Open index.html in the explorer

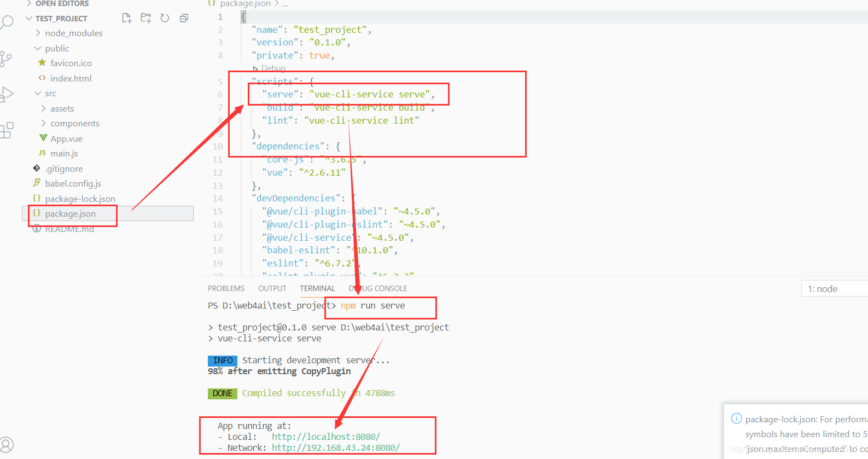coord(71,78)
